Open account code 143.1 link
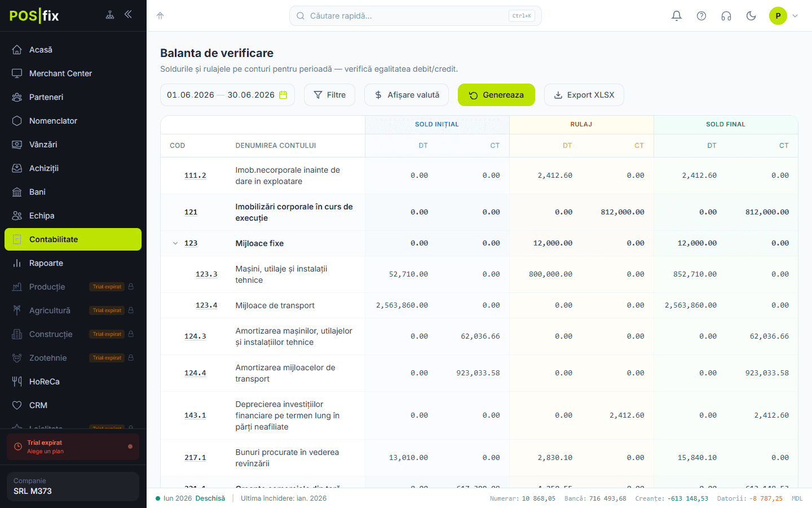This screenshot has width=812, height=508. [x=195, y=415]
